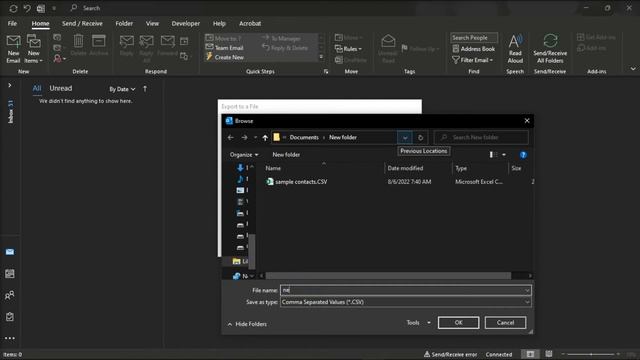
Task: Close the Browse dialog
Action: [x=527, y=120]
